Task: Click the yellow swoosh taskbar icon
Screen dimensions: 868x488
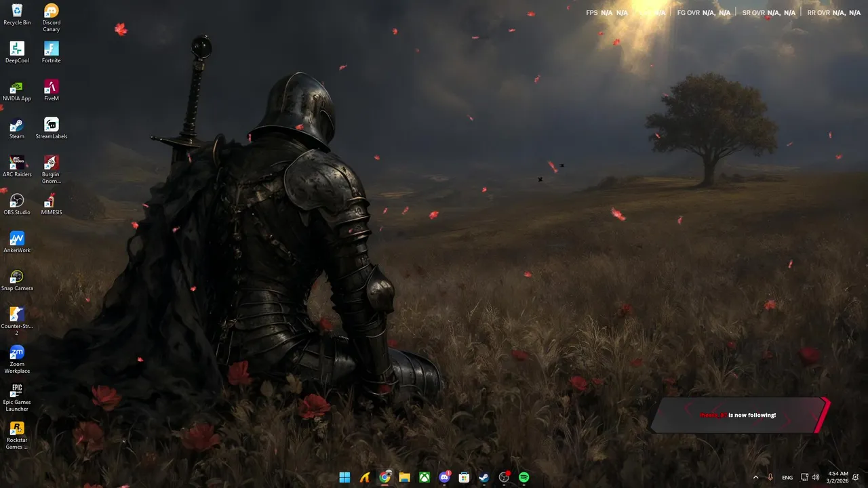Action: [x=365, y=477]
